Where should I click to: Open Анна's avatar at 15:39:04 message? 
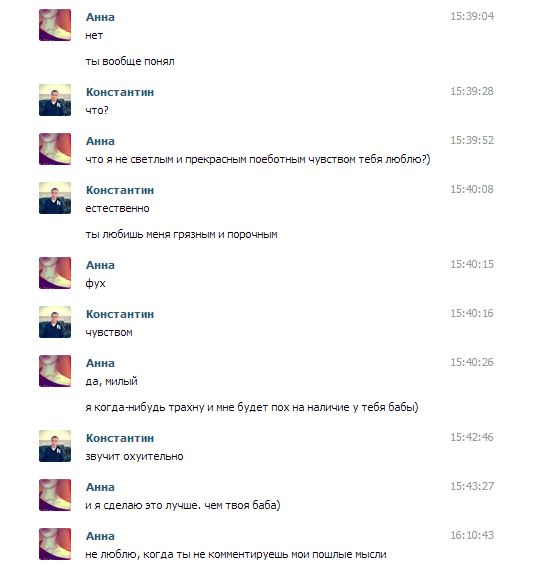pyautogui.click(x=55, y=25)
